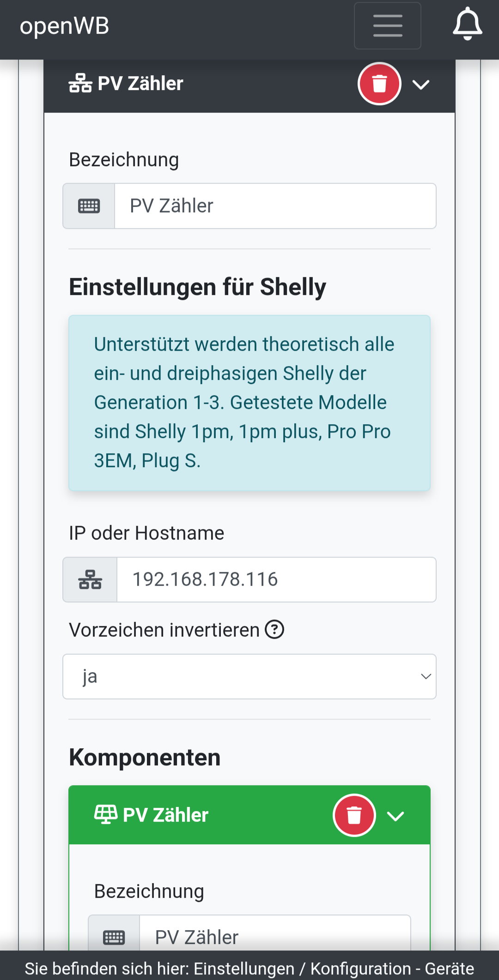The height and width of the screenshot is (980, 499).
Task: Open the hamburger navigation menu
Action: coord(387,26)
